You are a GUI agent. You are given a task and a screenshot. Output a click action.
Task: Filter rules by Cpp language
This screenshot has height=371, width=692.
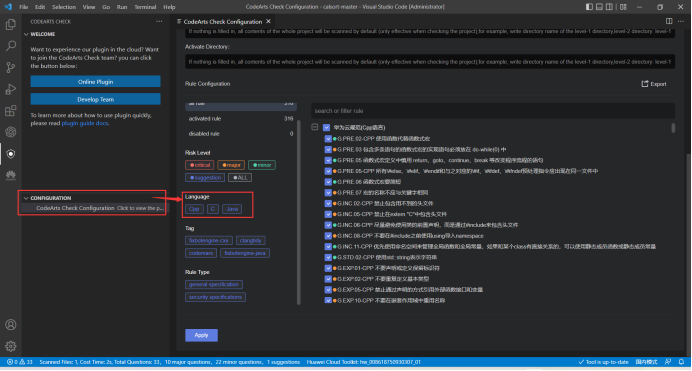(194, 209)
